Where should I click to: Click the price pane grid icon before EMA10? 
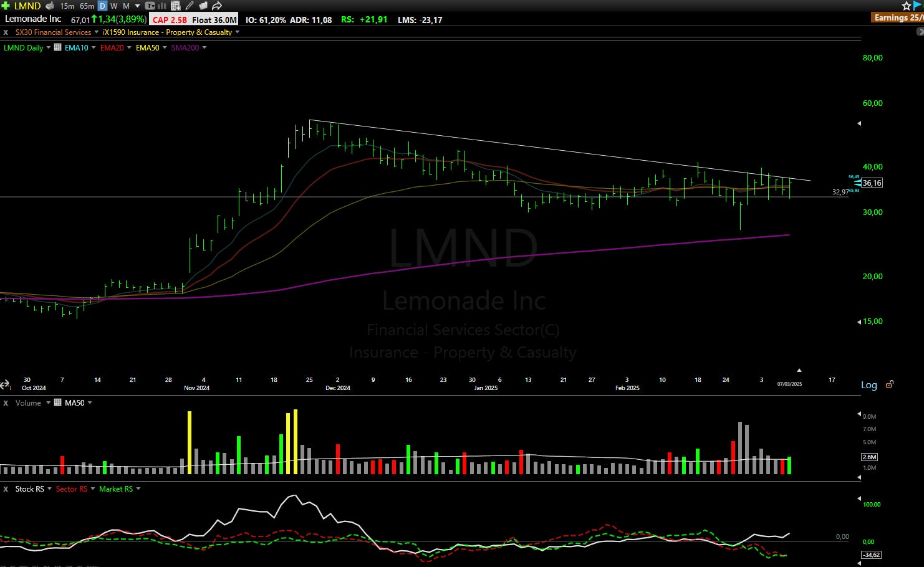[58, 47]
